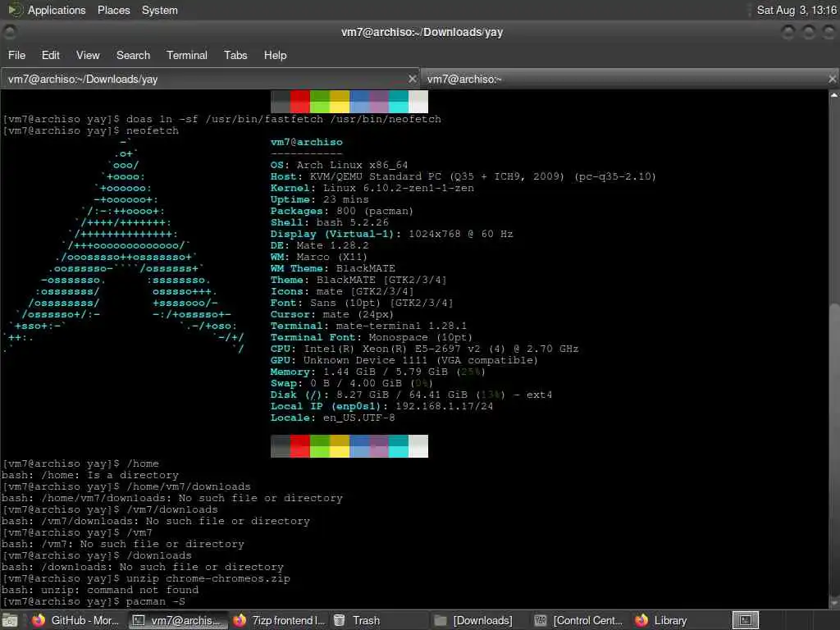Click the 'bash: /home: Is a directory' line
Screen dimensions: 840x630
(x=90, y=475)
